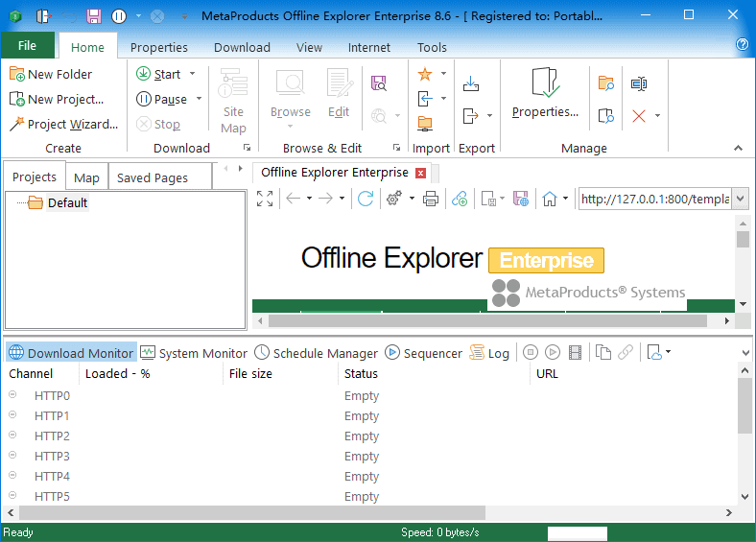
Task: Click the New Project Wizard wand icon
Action: (16, 124)
